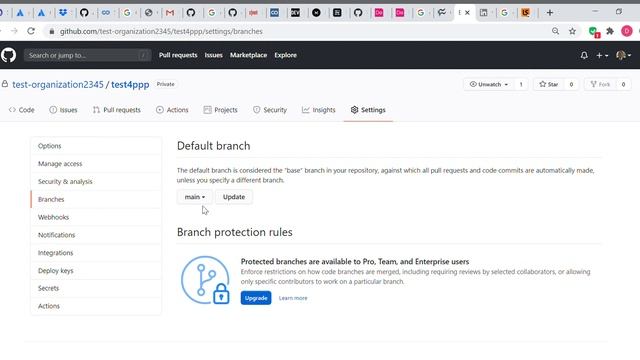Click the green shield extension icon
The height and width of the screenshot is (360, 640).
594,31
